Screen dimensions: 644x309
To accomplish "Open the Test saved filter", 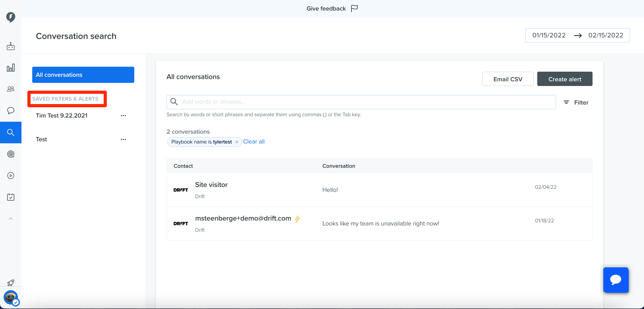I will (x=41, y=139).
